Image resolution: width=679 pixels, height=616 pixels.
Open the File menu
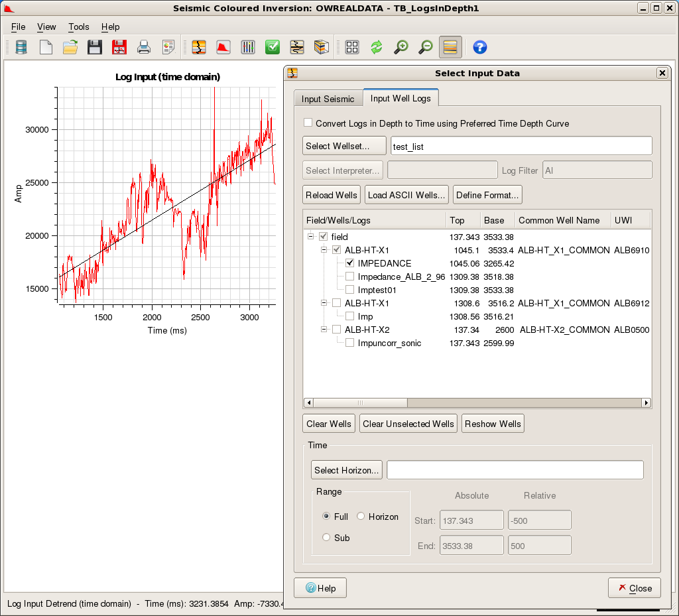tap(18, 27)
